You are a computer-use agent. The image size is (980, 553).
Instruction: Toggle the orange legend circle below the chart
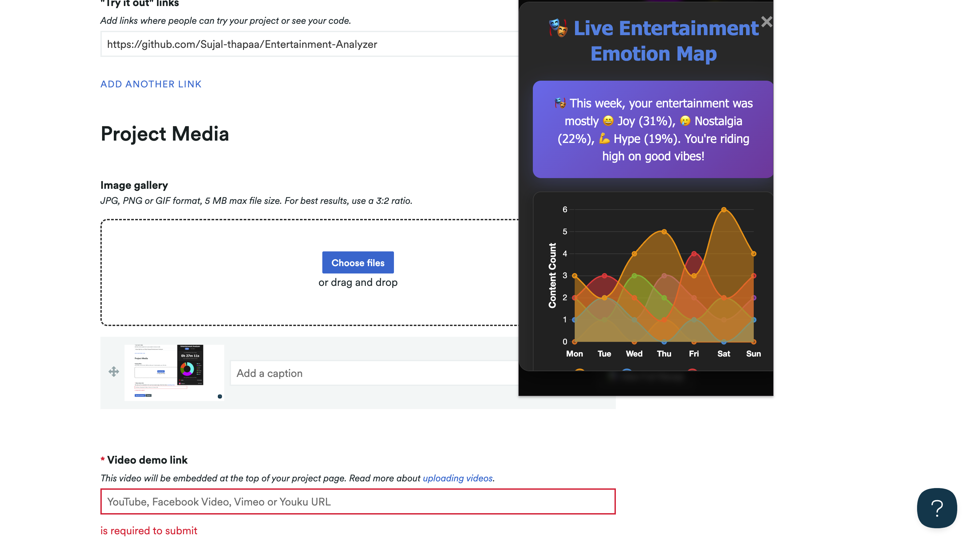[579, 370]
